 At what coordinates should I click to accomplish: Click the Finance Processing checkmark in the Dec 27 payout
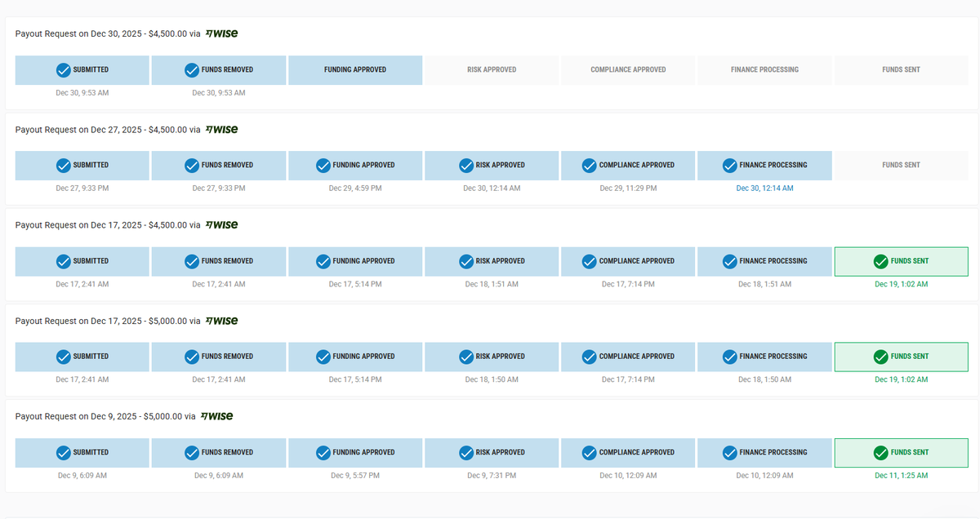coord(730,166)
